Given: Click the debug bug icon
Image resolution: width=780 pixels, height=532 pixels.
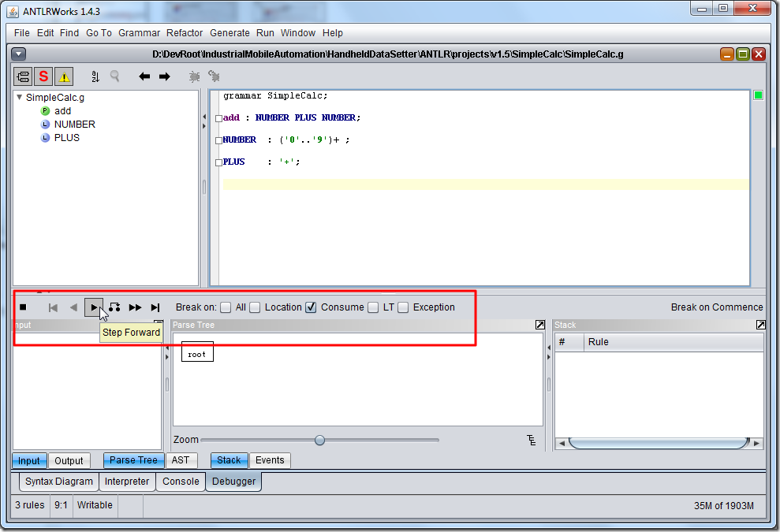Looking at the screenshot, I should tap(195, 76).
